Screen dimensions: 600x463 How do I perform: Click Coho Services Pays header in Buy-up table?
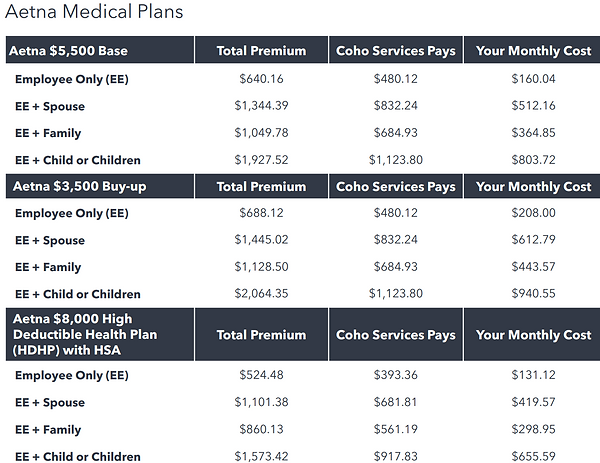pos(395,186)
